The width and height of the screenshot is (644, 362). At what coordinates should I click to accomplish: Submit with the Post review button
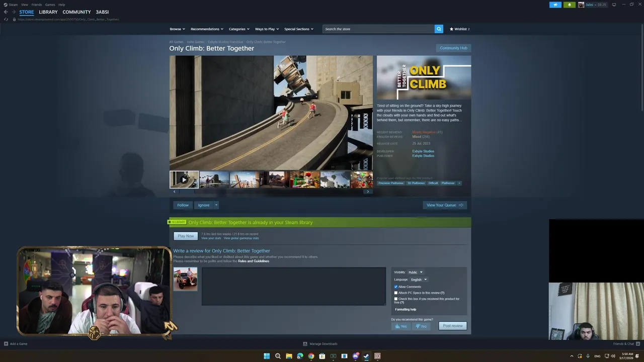tap(453, 326)
